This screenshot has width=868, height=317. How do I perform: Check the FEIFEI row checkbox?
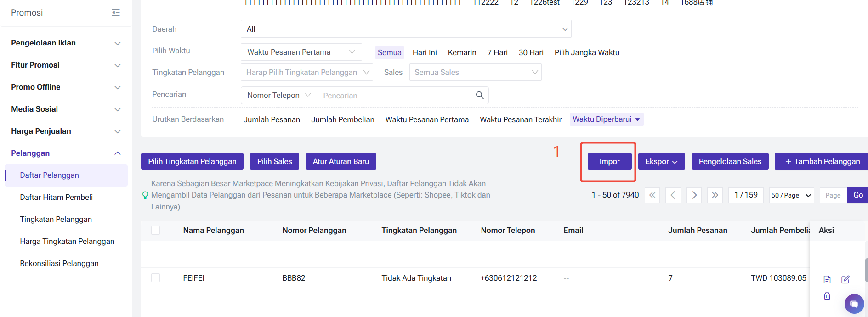coord(156,278)
